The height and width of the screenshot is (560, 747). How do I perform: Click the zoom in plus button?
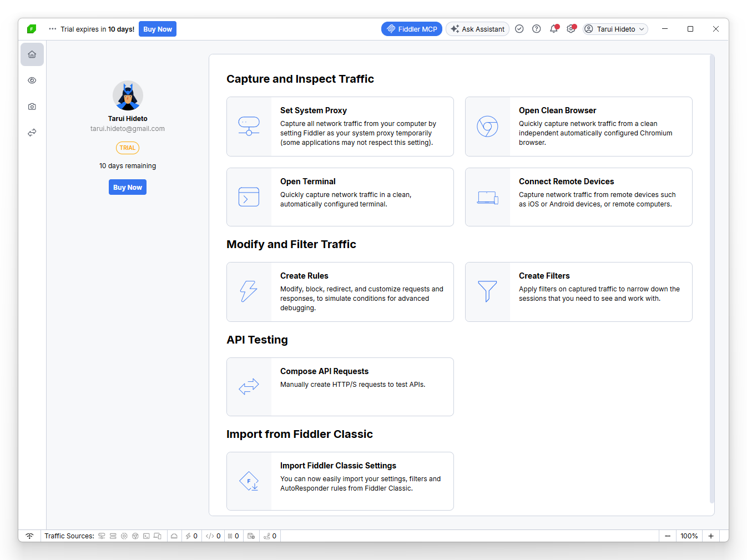click(x=711, y=536)
